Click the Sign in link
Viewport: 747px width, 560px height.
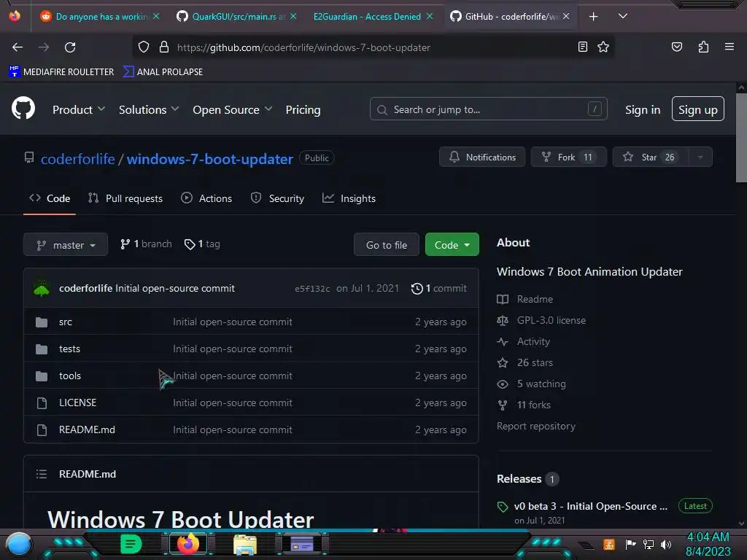(642, 109)
